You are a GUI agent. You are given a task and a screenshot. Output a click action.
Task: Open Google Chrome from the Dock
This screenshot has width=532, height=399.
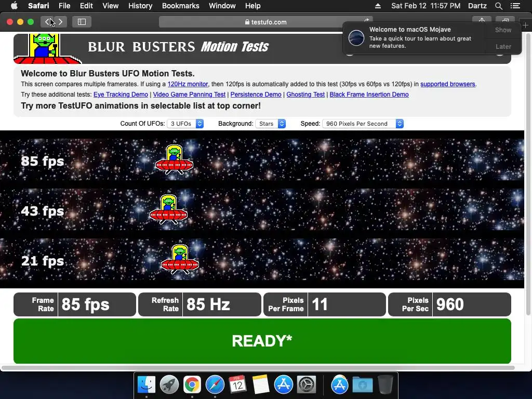[192, 385]
